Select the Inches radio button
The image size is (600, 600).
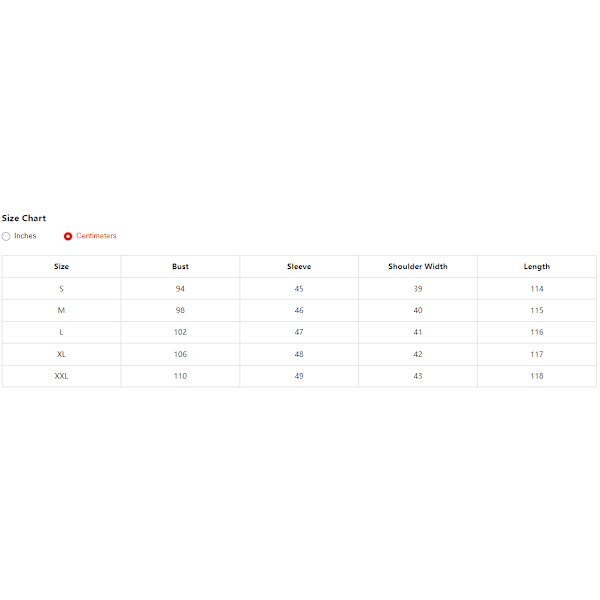point(7,236)
